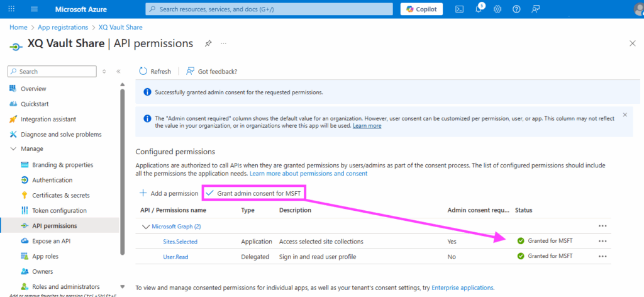Open more options for Sites.Selected row
Screen dimensions: 644x297
click(602, 241)
